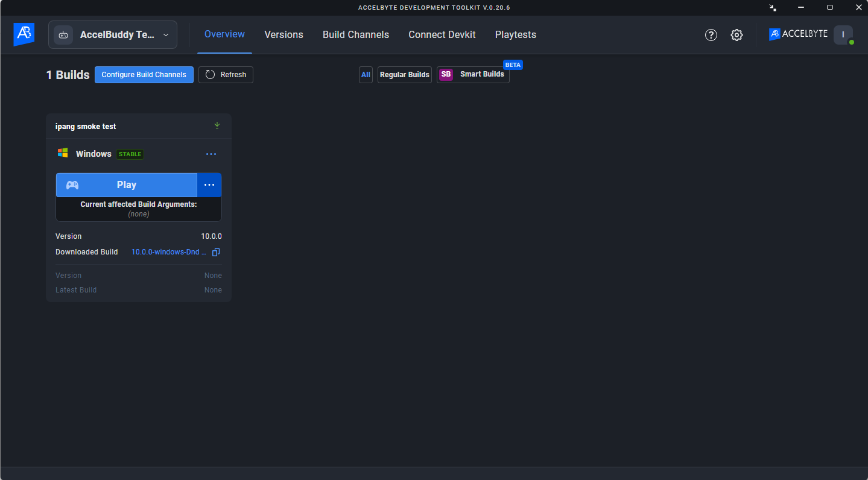
Task: Open the Play button's more options menu
Action: (209, 185)
